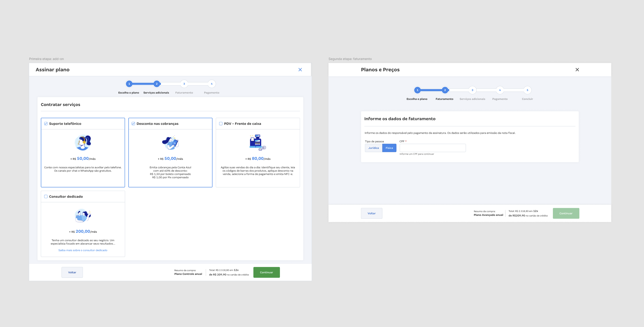Uncheck Desconto nas cobranças checkbox
644x327 pixels.
[x=133, y=124]
